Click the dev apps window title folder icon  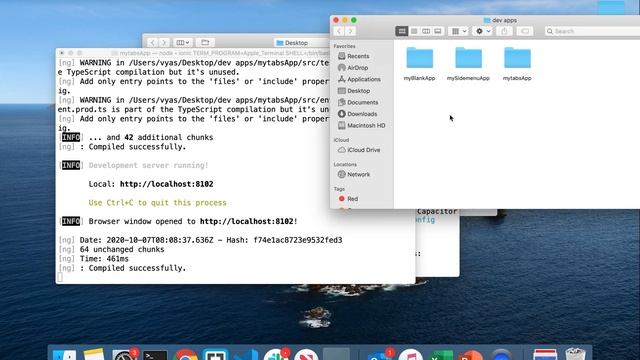pyautogui.click(x=487, y=20)
